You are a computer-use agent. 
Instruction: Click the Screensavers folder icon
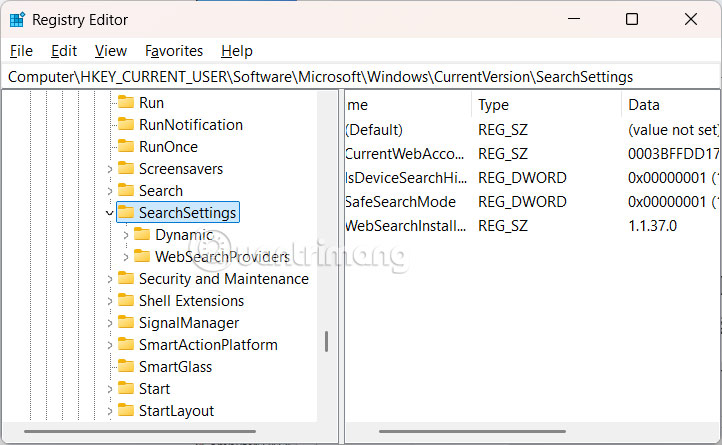coord(126,169)
